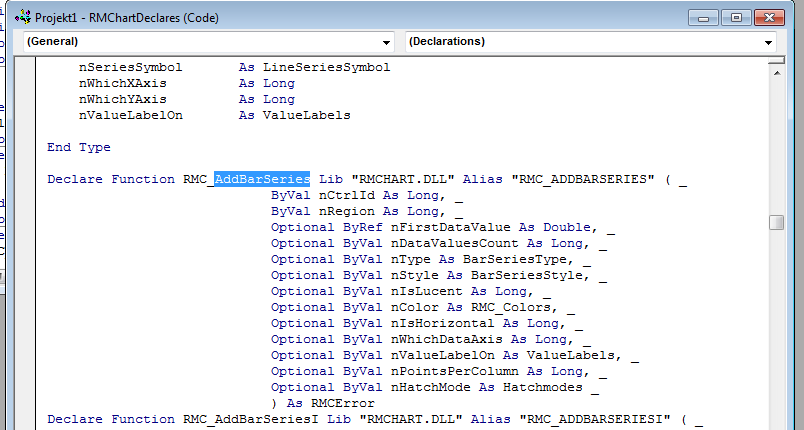Image resolution: width=804 pixels, height=430 pixels.
Task: Click the "nWhichXAxis" member name
Action: [x=123, y=83]
